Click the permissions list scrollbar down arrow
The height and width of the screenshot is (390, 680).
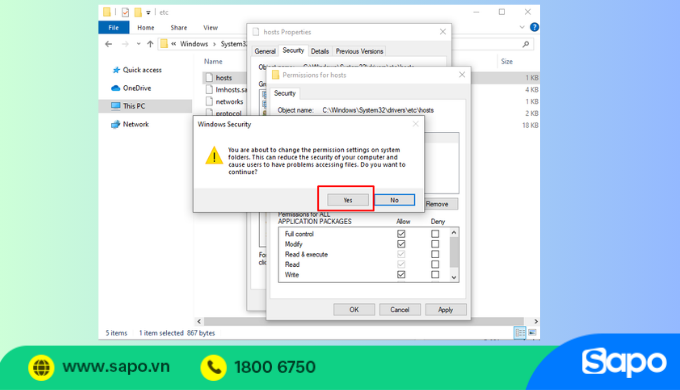pyautogui.click(x=454, y=277)
